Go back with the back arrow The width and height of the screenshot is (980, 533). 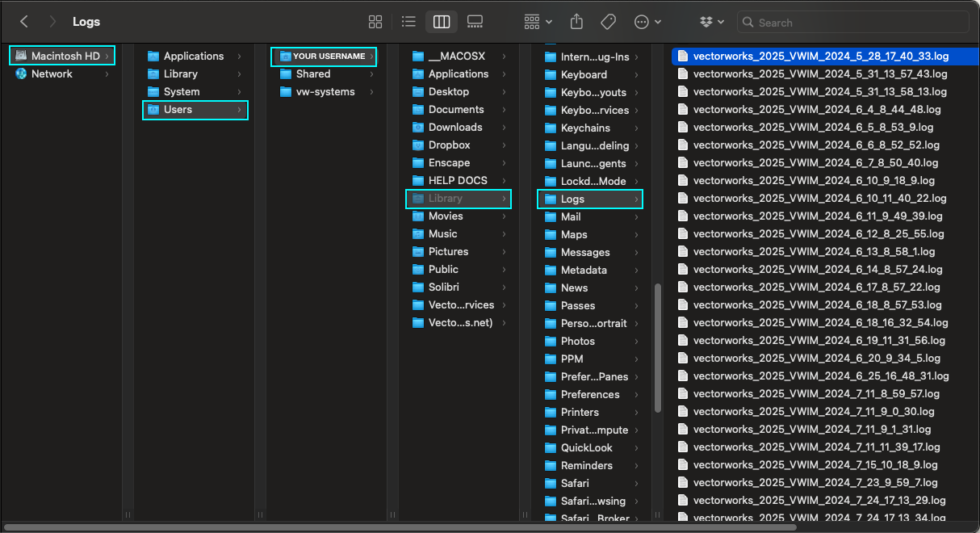[x=24, y=22]
